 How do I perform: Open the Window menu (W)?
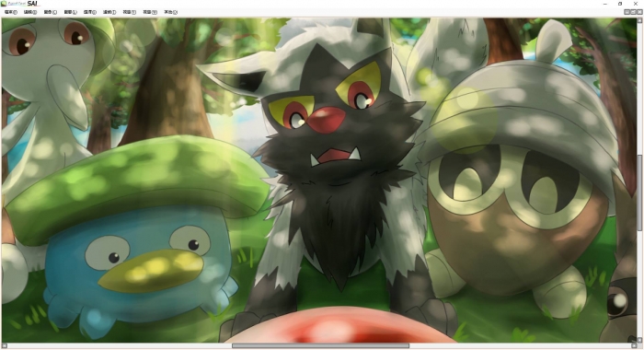(x=150, y=12)
